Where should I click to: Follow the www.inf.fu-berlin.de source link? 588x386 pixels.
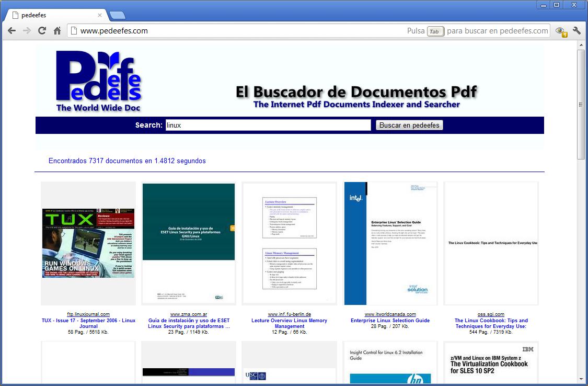290,314
